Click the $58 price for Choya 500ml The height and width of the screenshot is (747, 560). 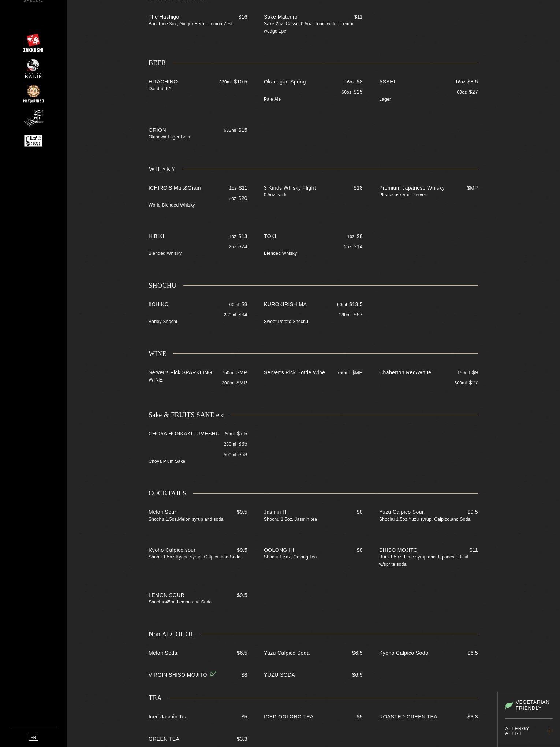(243, 454)
